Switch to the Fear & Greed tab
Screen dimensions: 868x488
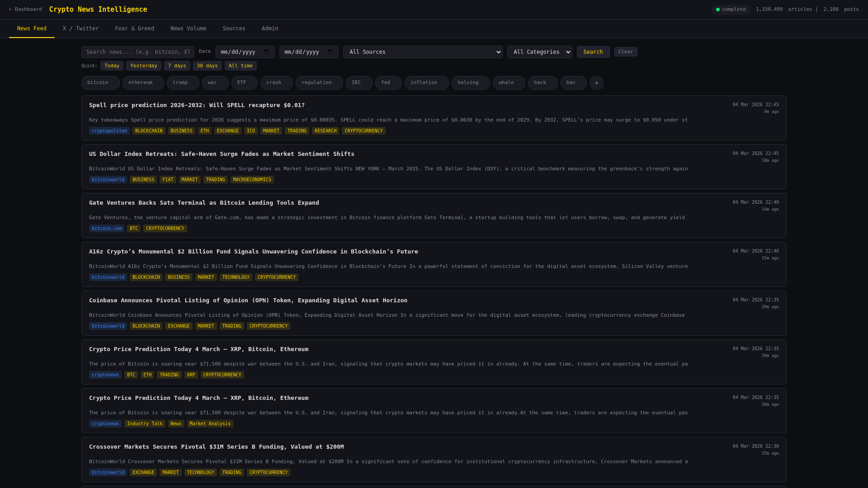[x=134, y=28]
